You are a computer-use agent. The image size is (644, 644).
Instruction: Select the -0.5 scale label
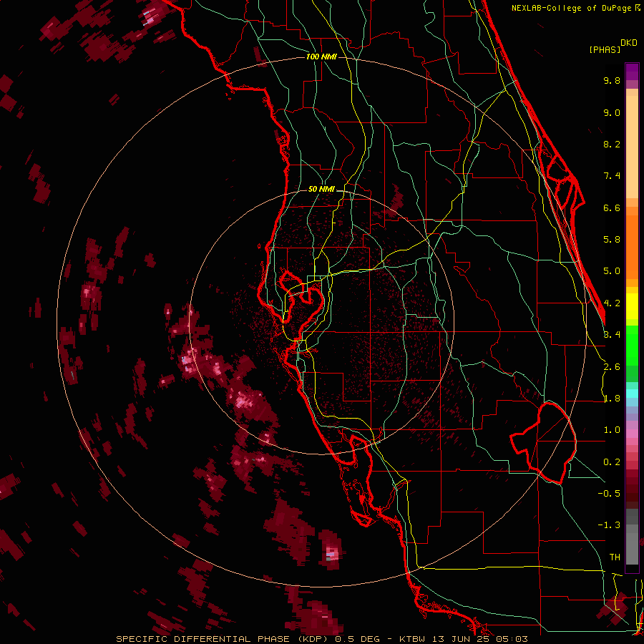[x=609, y=494]
